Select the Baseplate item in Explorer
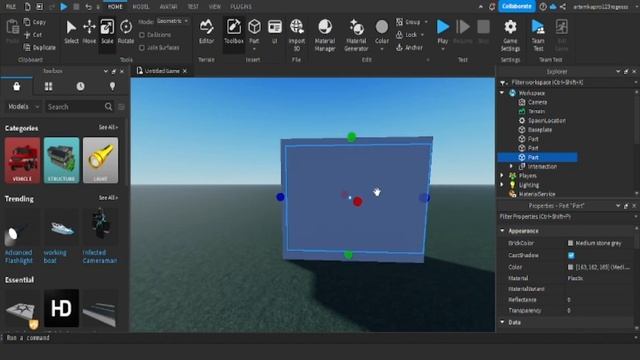 pos(540,130)
